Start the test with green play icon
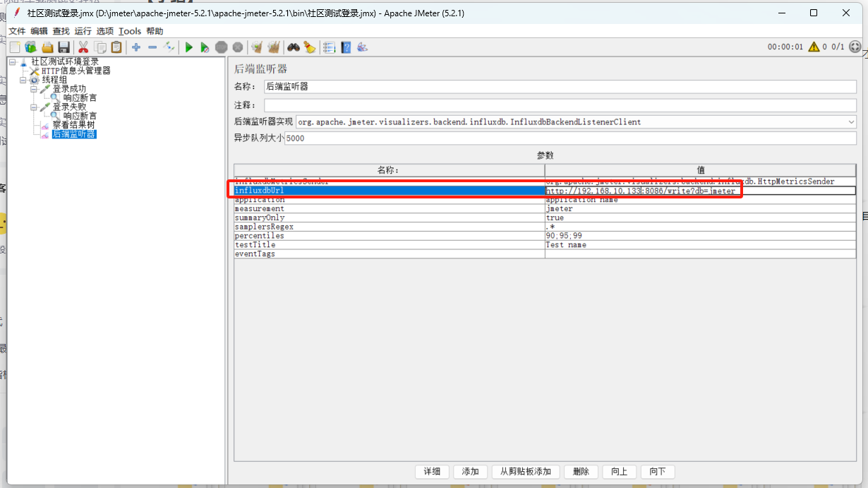This screenshot has width=868, height=488. click(189, 47)
